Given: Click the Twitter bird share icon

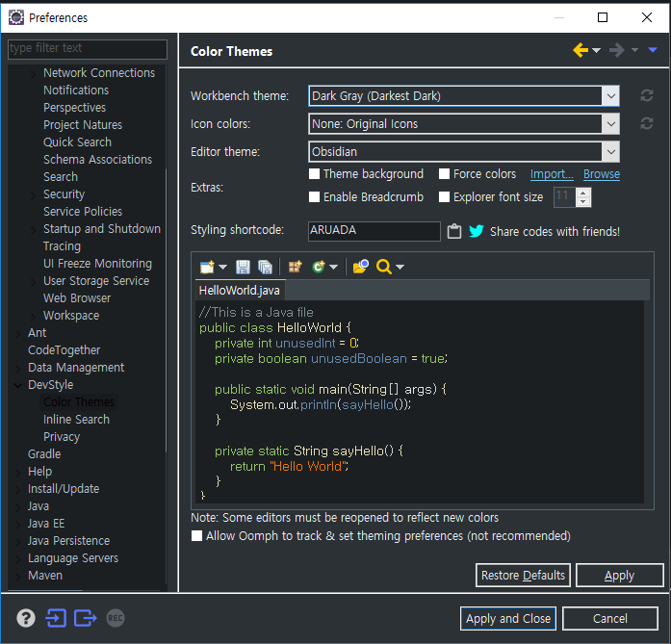Looking at the screenshot, I should point(476,231).
